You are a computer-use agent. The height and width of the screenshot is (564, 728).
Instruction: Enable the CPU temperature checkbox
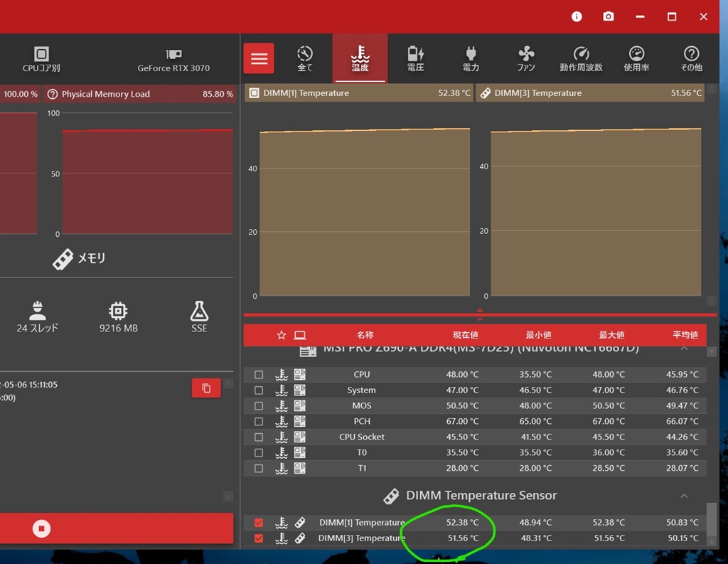point(259,374)
